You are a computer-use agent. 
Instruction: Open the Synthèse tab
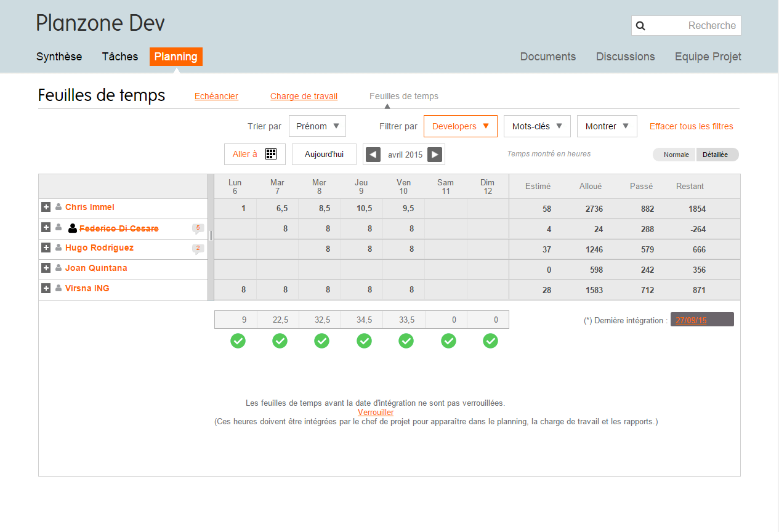59,57
